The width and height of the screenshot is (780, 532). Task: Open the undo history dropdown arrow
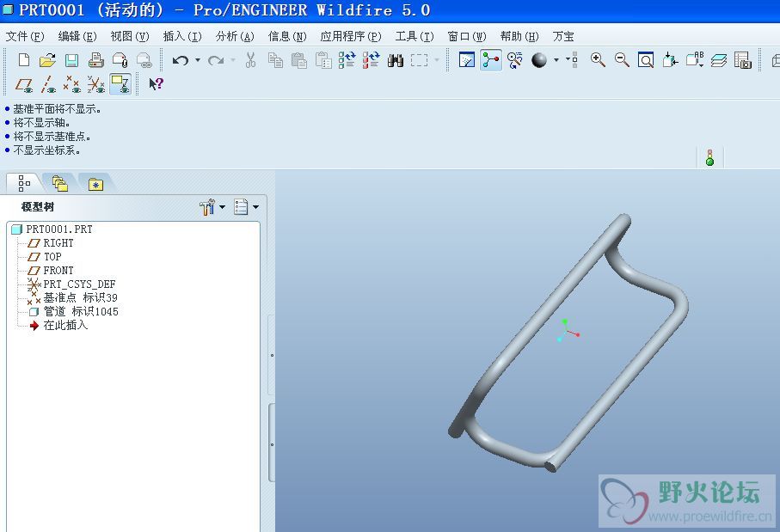[x=198, y=60]
